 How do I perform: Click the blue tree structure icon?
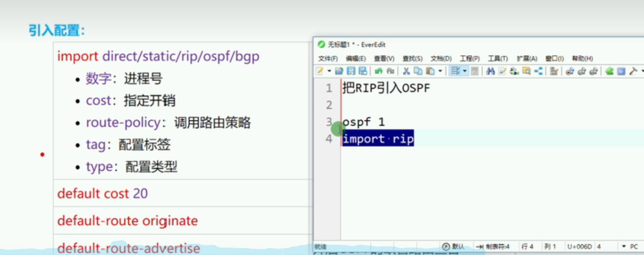(538, 71)
